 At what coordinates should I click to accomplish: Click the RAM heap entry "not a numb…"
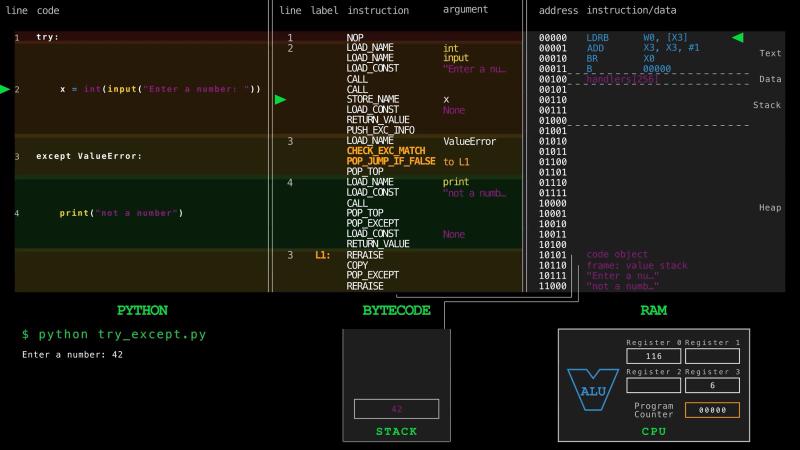coord(622,286)
